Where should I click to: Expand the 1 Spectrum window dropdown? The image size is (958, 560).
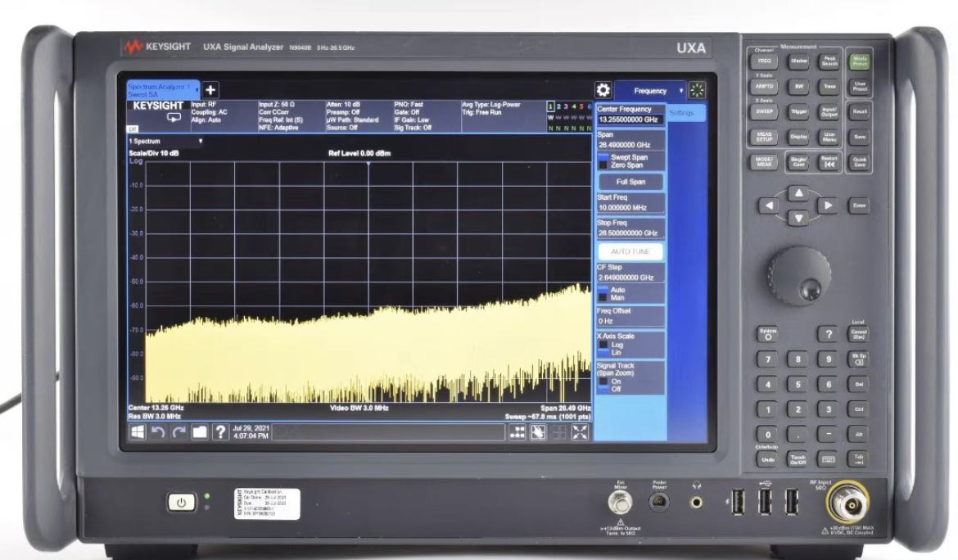201,141
